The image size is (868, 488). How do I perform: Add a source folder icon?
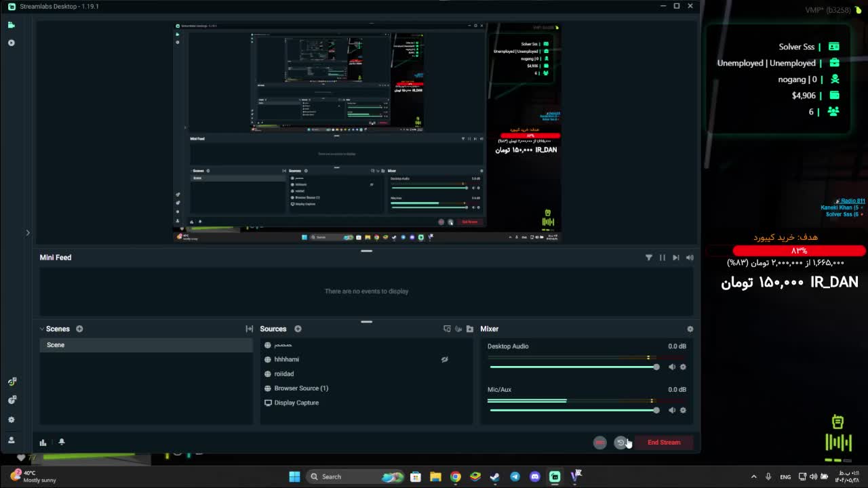click(x=469, y=329)
